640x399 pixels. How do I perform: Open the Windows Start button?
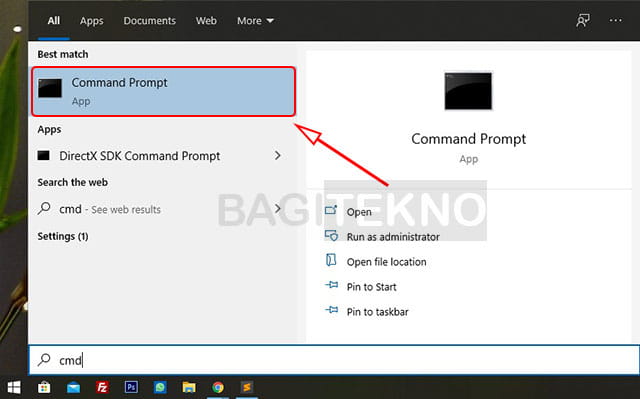(14, 387)
